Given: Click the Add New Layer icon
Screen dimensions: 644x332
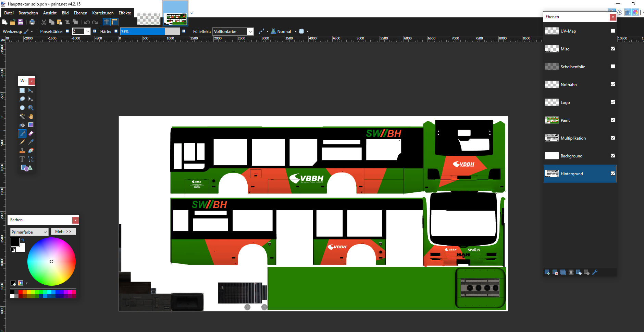Looking at the screenshot, I should [x=547, y=272].
